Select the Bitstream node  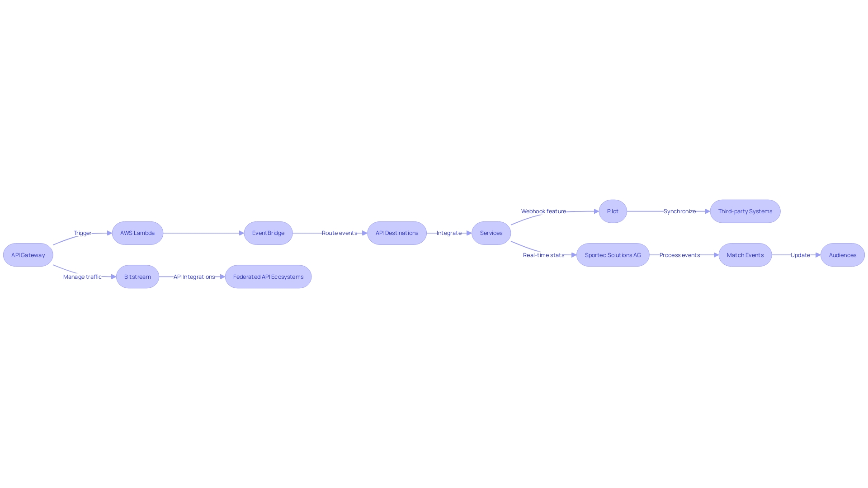click(138, 277)
